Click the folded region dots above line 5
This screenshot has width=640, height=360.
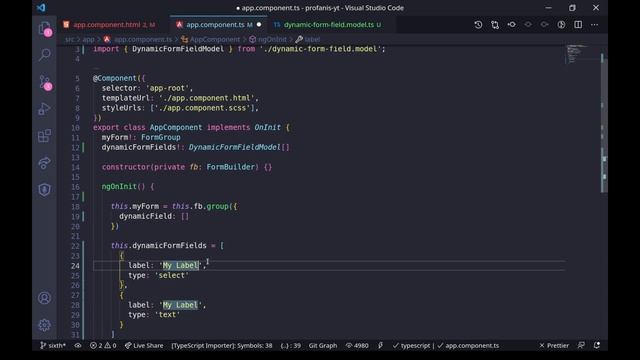coord(96,68)
